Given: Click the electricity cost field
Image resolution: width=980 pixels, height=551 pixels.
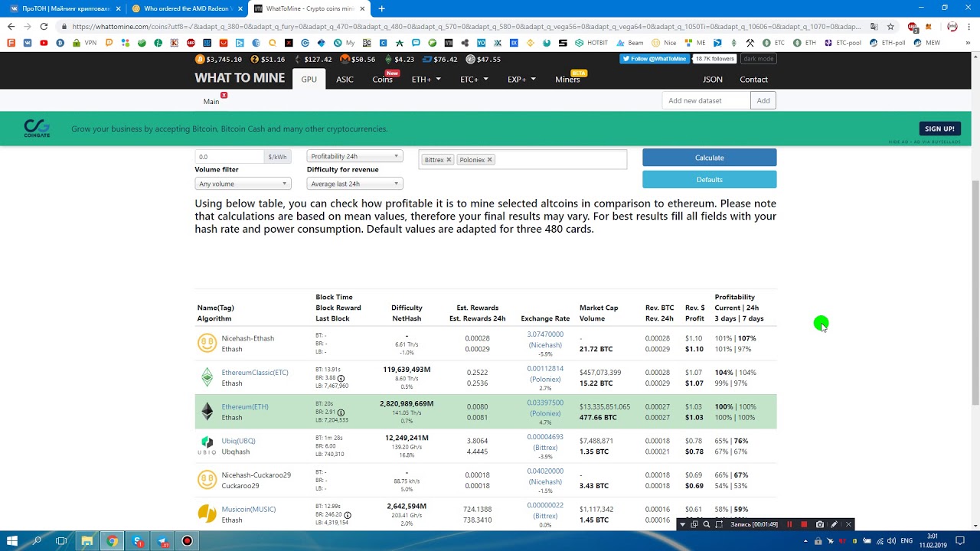Looking at the screenshot, I should [x=230, y=156].
